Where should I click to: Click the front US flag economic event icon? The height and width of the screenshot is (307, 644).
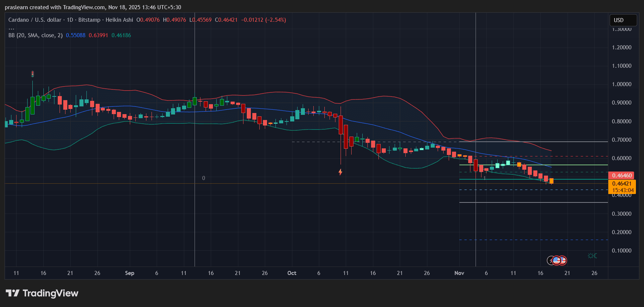tap(556, 261)
